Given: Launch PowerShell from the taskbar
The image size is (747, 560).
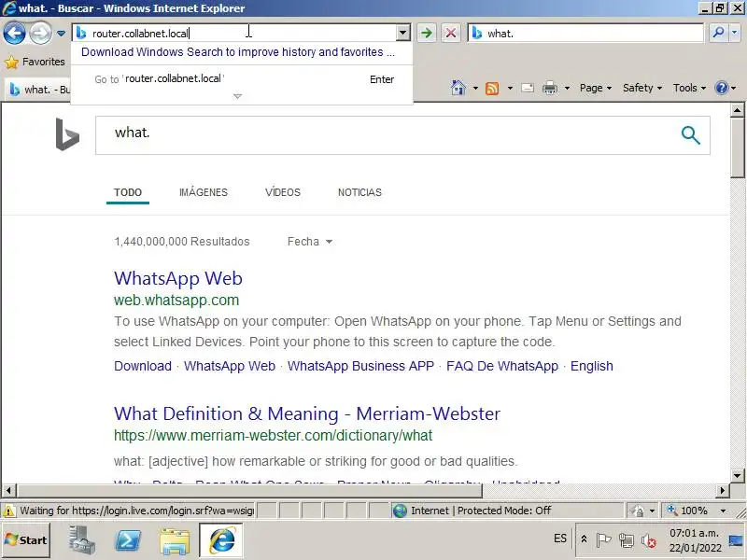Looking at the screenshot, I should [127, 540].
